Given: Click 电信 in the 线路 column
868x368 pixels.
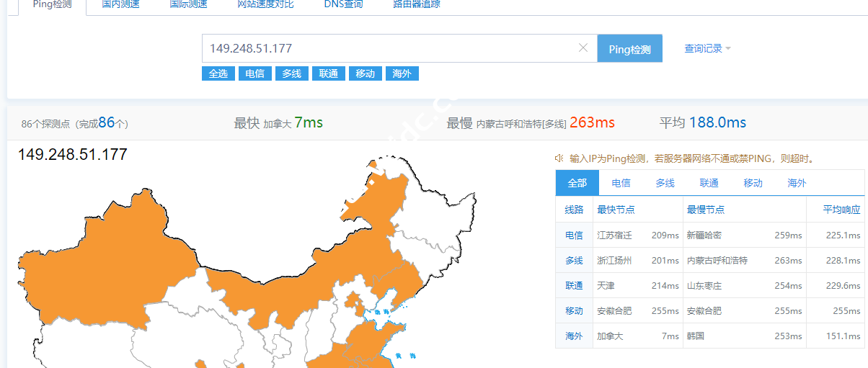Looking at the screenshot, I should (x=574, y=235).
